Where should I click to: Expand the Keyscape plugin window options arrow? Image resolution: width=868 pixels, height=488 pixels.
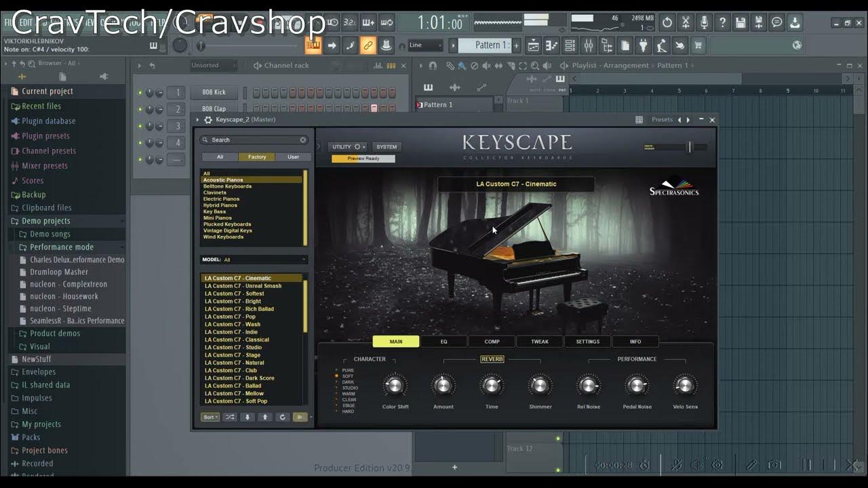198,120
